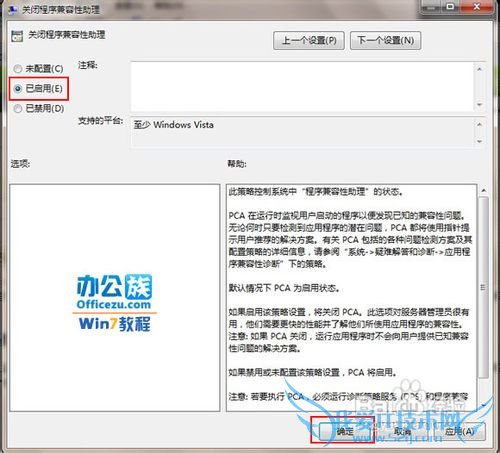Image resolution: width=500 pixels, height=453 pixels.
Task: Click inside the 注释 comment text box
Action: click(x=302, y=86)
